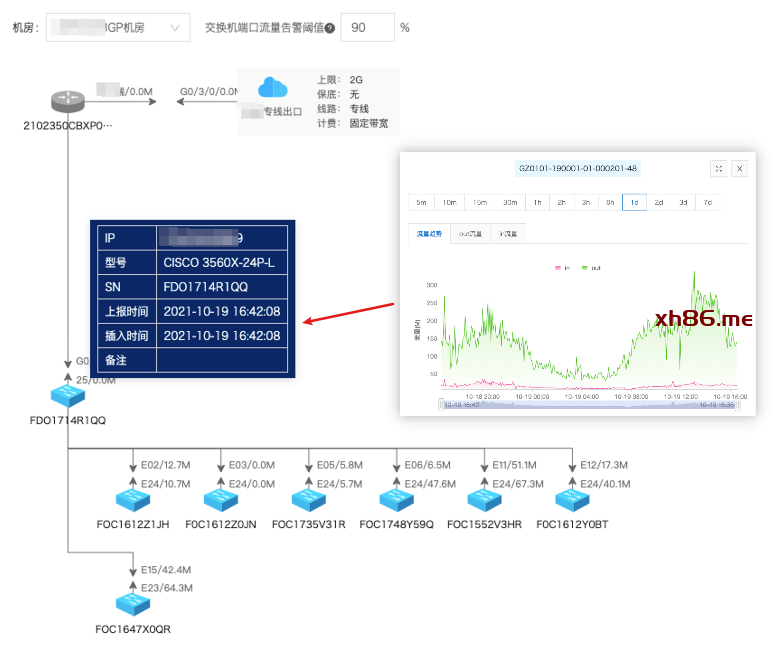This screenshot has height=652, width=783.
Task: Click the alarm threshold input field
Action: pos(367,28)
